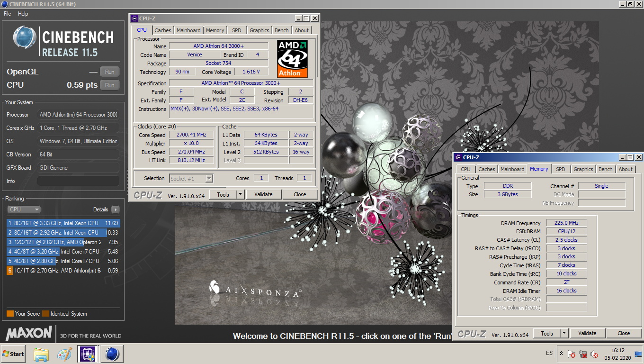Open About tab in CPU-Z CPU window
The height and width of the screenshot is (364, 644).
point(302,30)
